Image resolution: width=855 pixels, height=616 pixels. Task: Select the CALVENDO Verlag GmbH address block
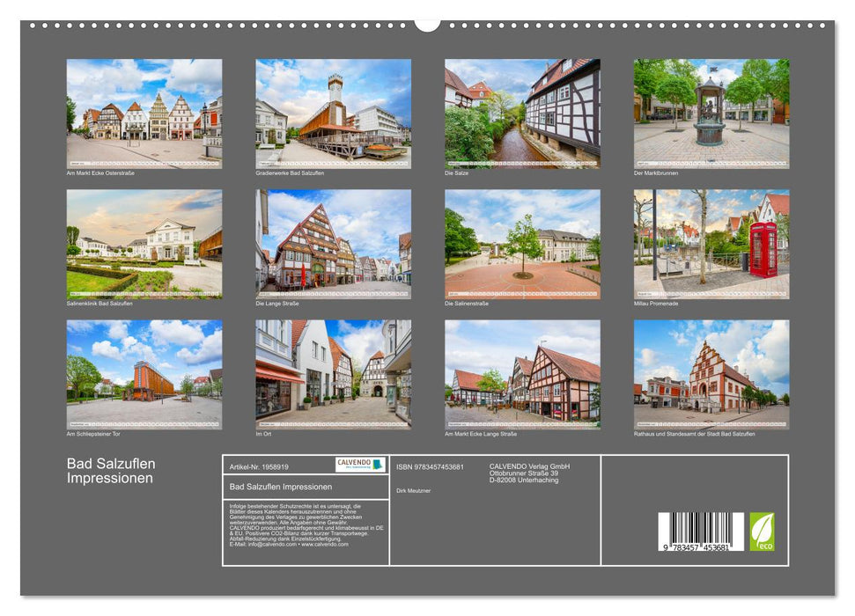coord(527,473)
